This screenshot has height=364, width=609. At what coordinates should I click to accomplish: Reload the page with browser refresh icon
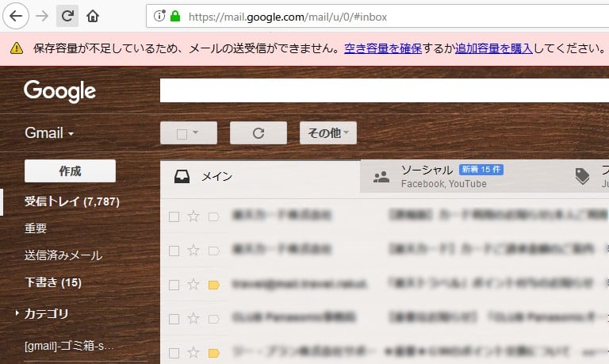(x=67, y=15)
